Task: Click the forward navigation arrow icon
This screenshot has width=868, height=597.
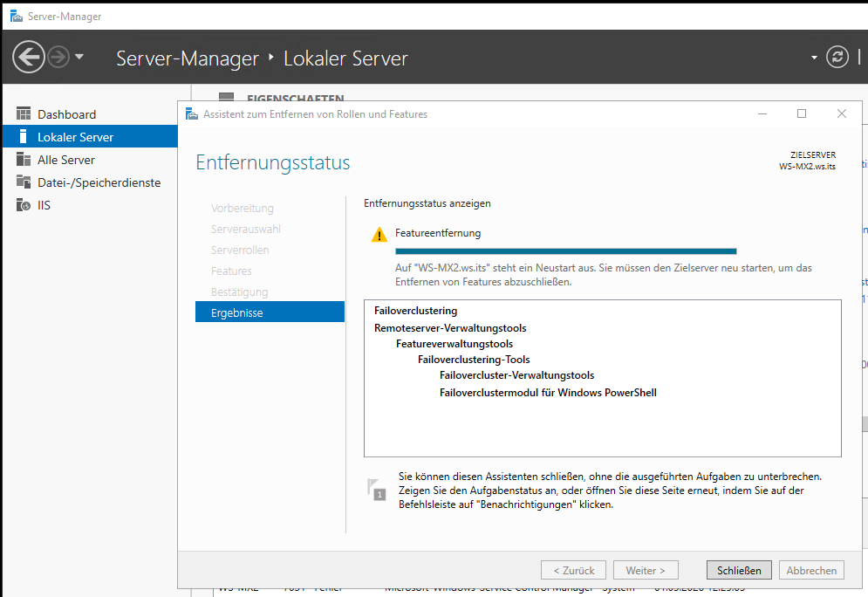Action: click(x=58, y=57)
